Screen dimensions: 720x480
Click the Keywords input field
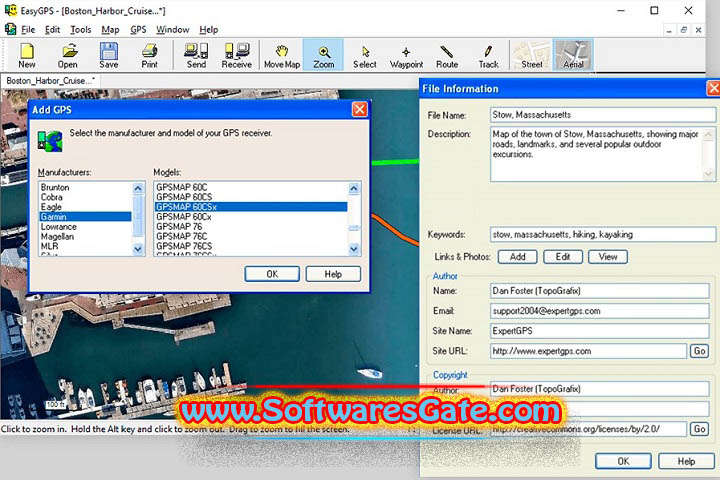(x=603, y=234)
